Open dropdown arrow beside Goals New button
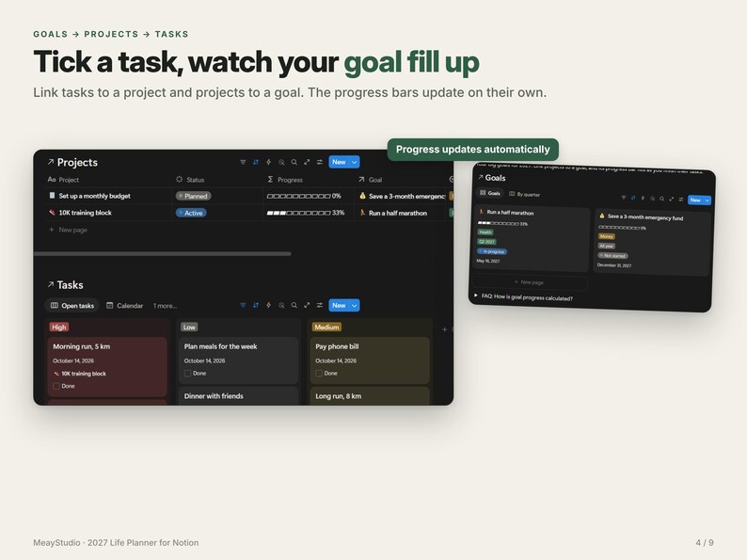The height and width of the screenshot is (560, 747). click(x=707, y=200)
